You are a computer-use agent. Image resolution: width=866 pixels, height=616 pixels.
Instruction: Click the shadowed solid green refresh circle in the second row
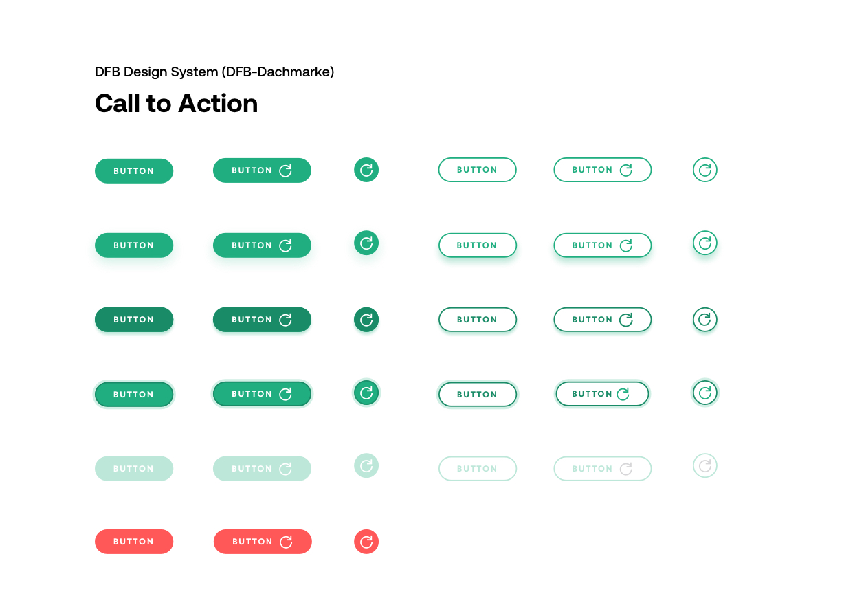[366, 243]
